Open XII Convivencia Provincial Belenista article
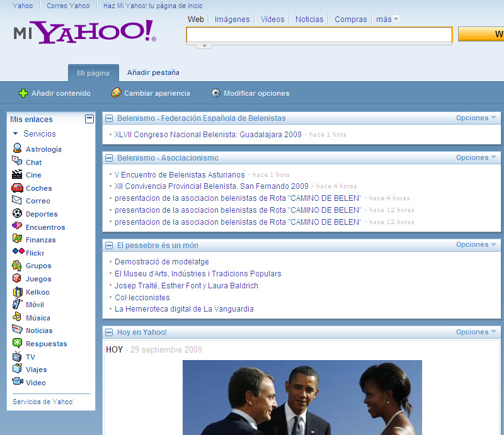 click(212, 186)
